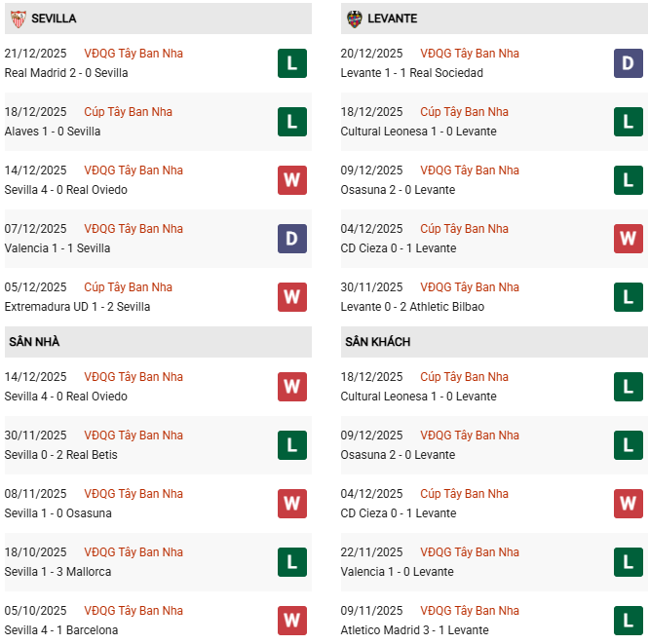
Task: Click the W badge for Sevilla 4-1 Barcelona
Action: (292, 621)
